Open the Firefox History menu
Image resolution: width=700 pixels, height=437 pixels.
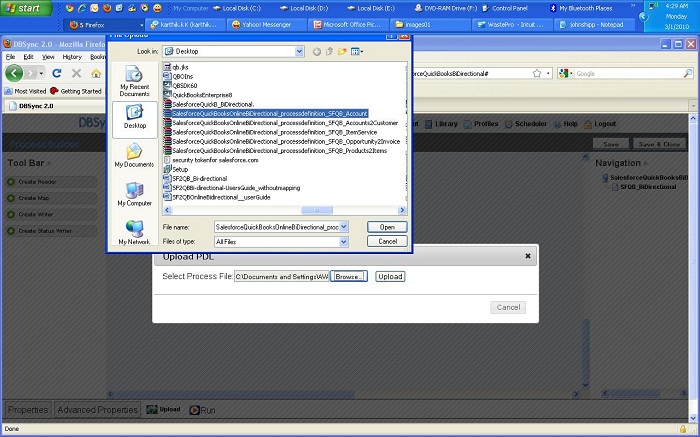point(72,57)
